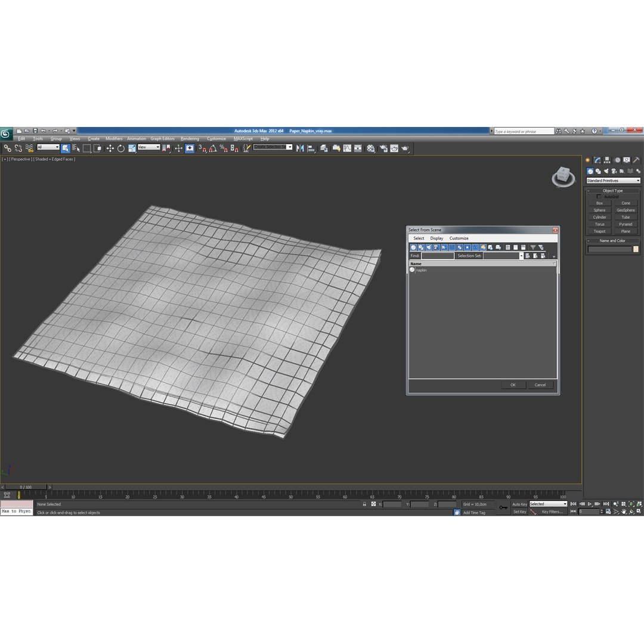The image size is (644, 644).
Task: Click the Bind to Space Warp tool
Action: (29, 148)
